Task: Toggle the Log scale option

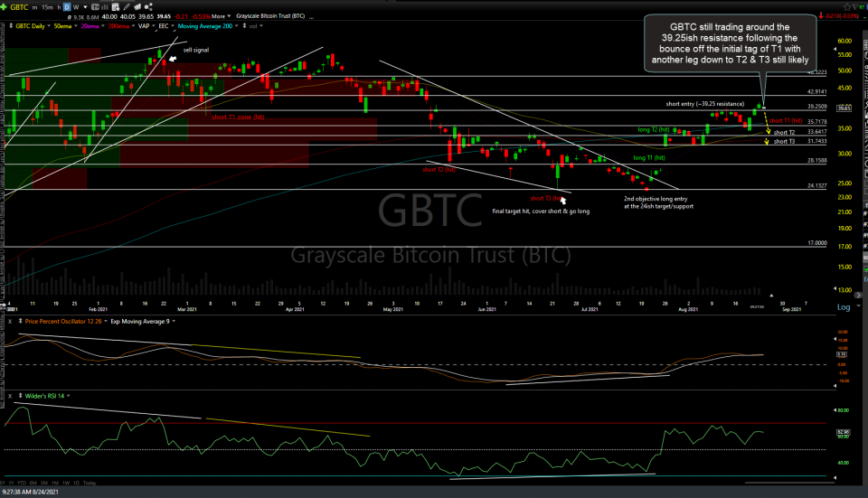Action: click(844, 307)
